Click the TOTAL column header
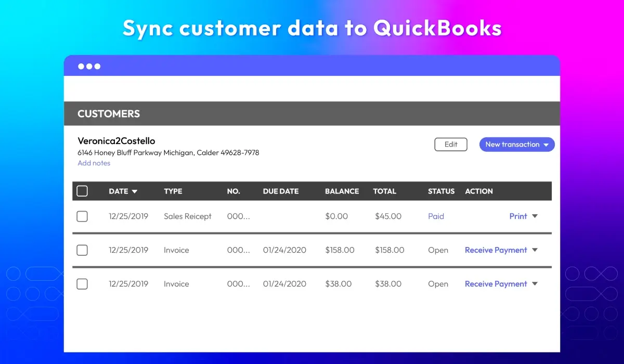This screenshot has width=624, height=364. 385,191
